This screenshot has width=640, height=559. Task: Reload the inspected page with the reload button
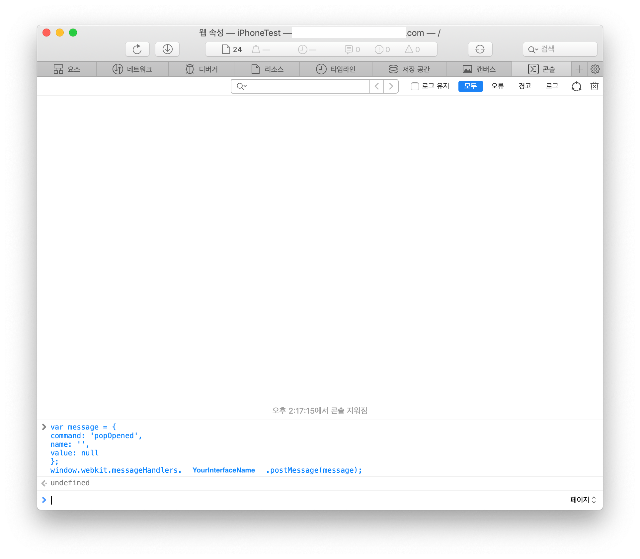(x=137, y=49)
